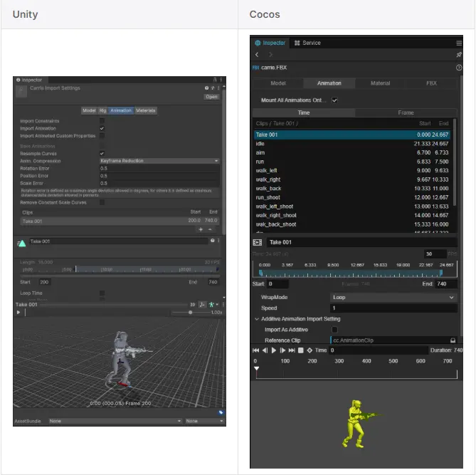This screenshot has height=475, width=476.
Task: Click the Cocos Speed input field
Action: click(x=393, y=308)
